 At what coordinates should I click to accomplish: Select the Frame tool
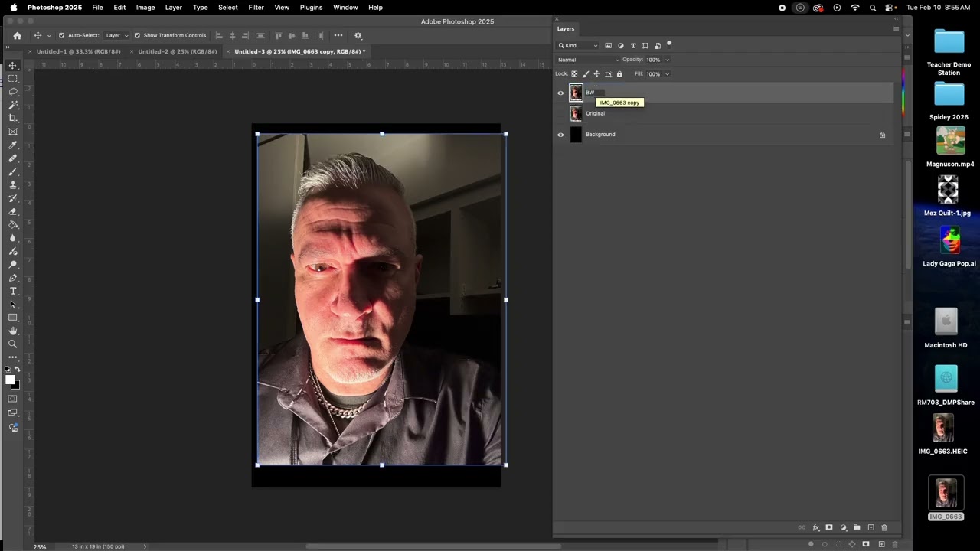13,132
